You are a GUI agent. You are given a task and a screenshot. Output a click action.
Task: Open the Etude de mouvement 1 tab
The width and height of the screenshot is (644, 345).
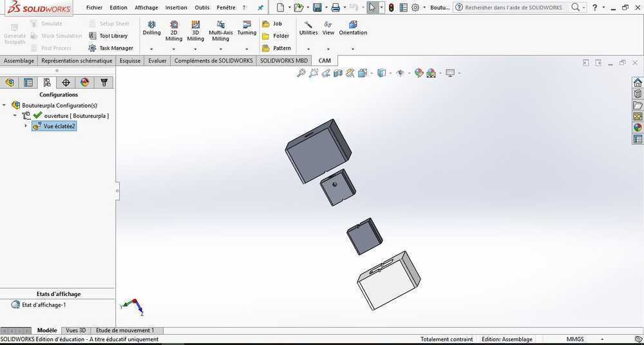click(x=124, y=330)
